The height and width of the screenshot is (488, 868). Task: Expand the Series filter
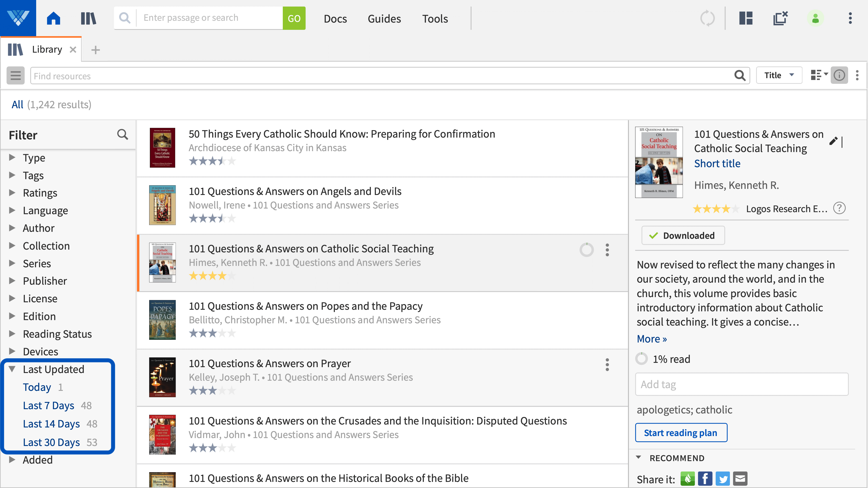12,263
